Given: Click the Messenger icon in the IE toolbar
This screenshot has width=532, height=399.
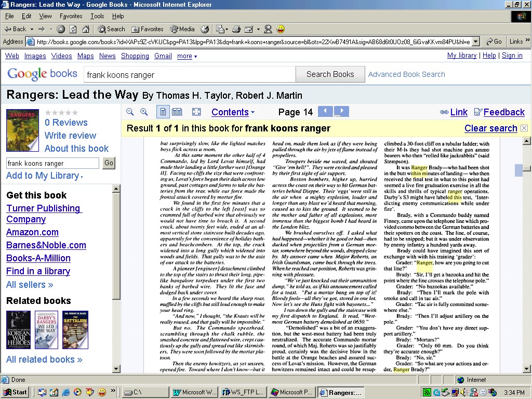Looking at the screenshot, I should pyautogui.click(x=268, y=29).
